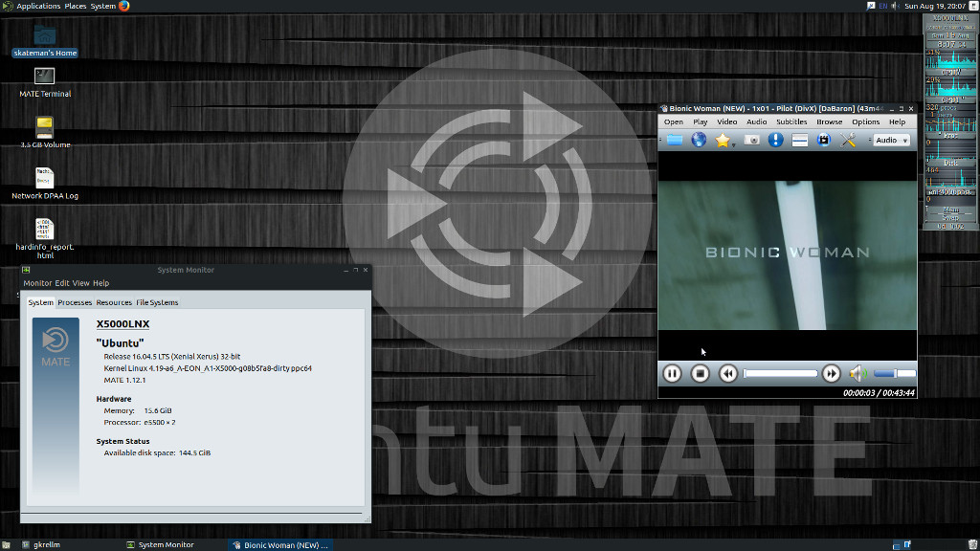Open the playlist icon in the player toolbar

coord(800,140)
